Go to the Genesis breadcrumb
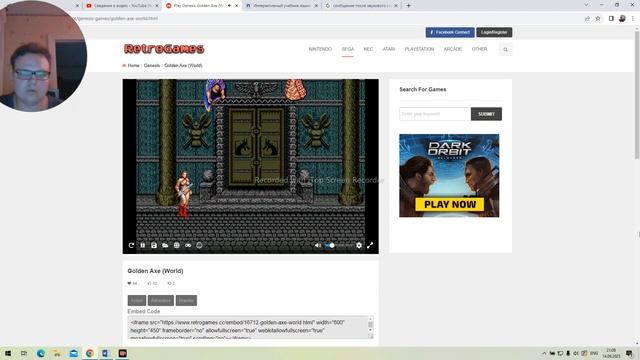This screenshot has width=640, height=360. [x=152, y=65]
